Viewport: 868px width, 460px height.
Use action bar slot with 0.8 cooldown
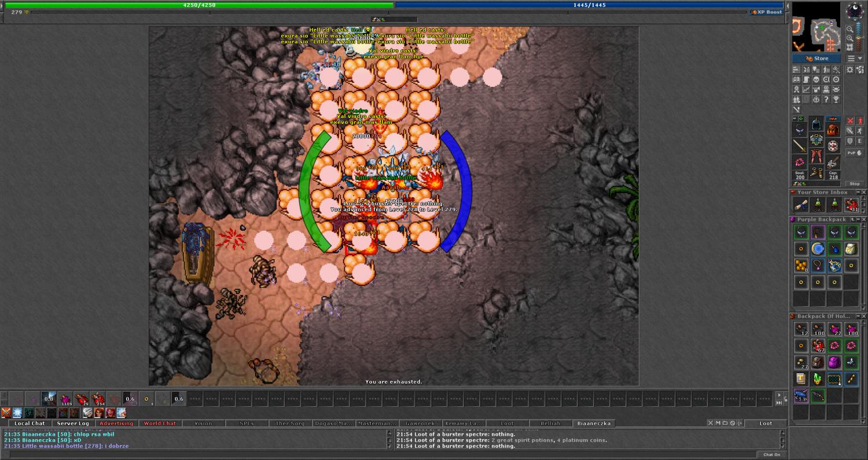pos(49,399)
